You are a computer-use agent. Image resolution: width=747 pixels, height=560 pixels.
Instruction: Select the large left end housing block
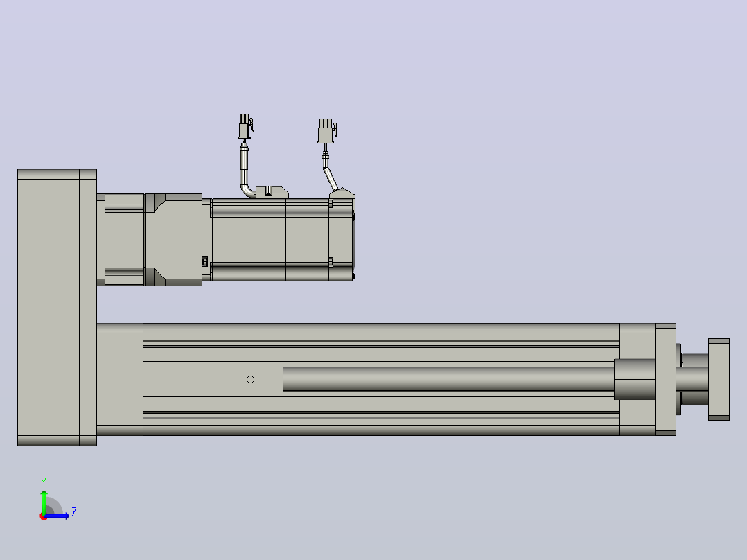coord(57,308)
